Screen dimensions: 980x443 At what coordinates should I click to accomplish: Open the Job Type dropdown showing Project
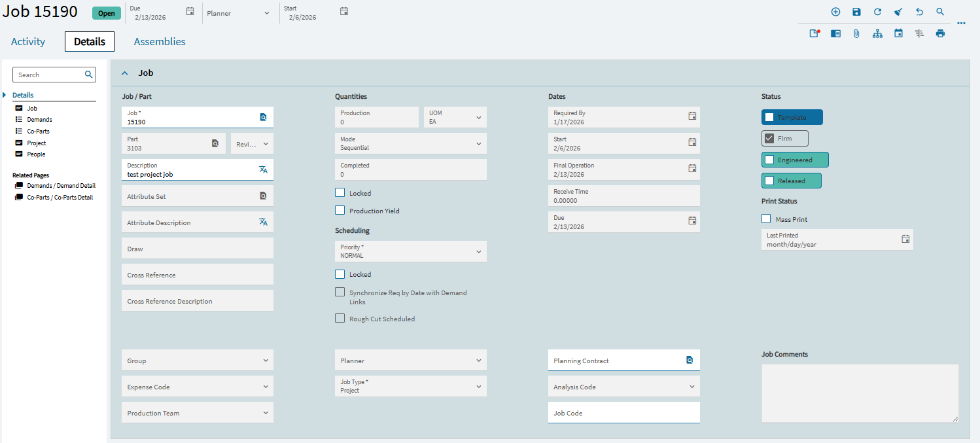(x=410, y=386)
